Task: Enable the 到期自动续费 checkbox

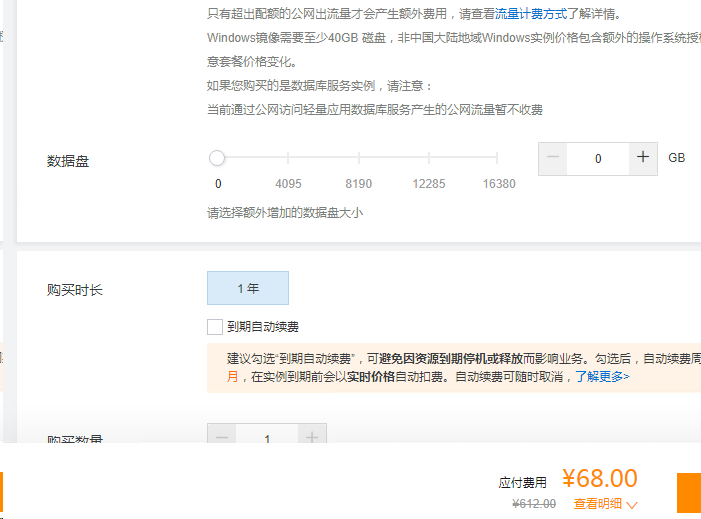Action: pos(214,326)
